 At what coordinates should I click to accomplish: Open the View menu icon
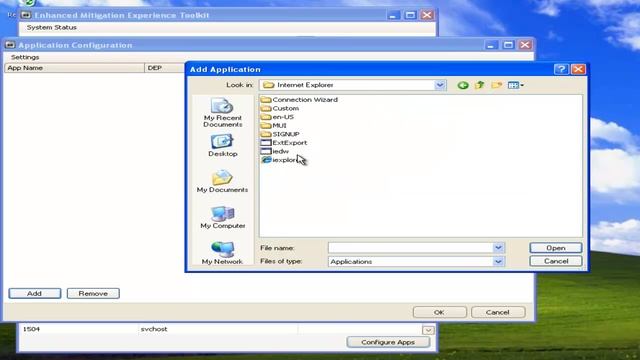coord(516,85)
